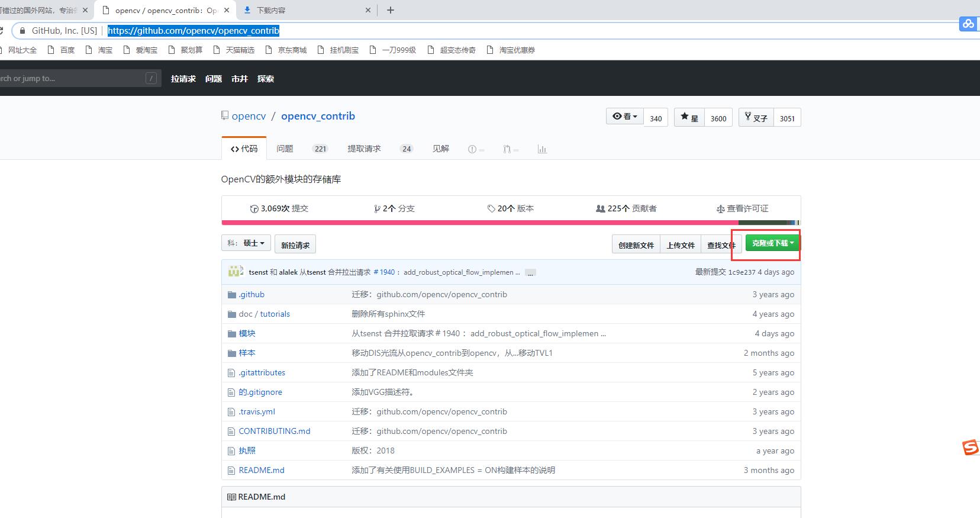Click the secure lock icon in address bar

click(22, 31)
